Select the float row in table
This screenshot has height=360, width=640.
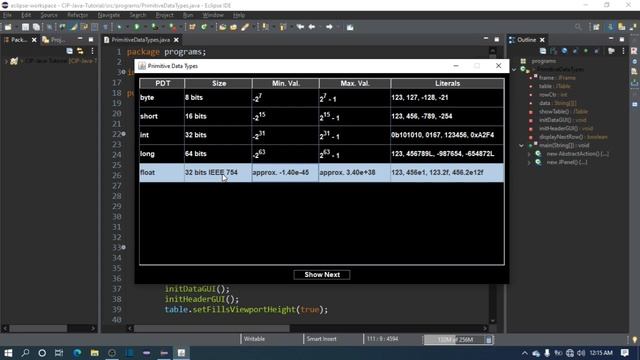click(322, 173)
